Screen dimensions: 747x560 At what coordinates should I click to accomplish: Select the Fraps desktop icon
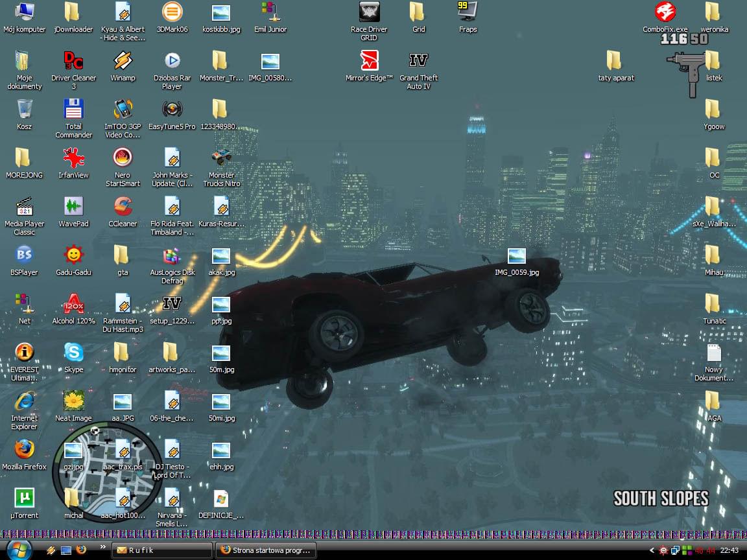468,12
